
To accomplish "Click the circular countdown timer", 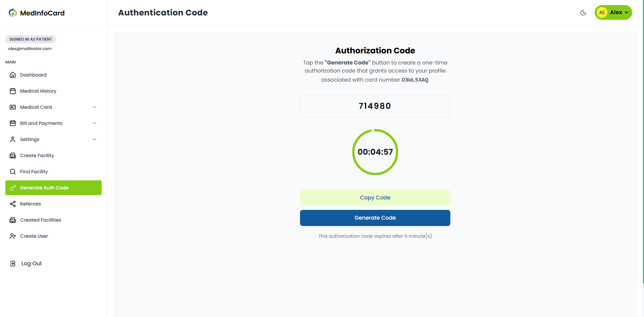I will pos(375,152).
